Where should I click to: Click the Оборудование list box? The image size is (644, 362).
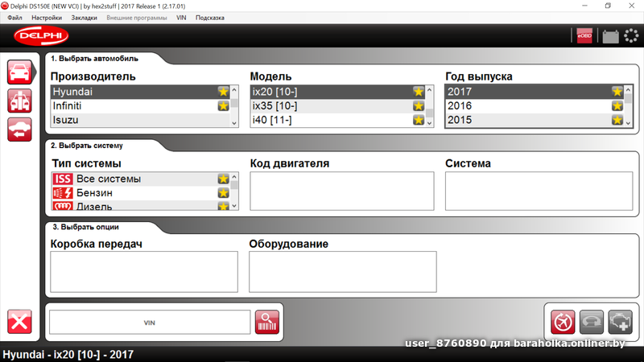pyautogui.click(x=343, y=272)
